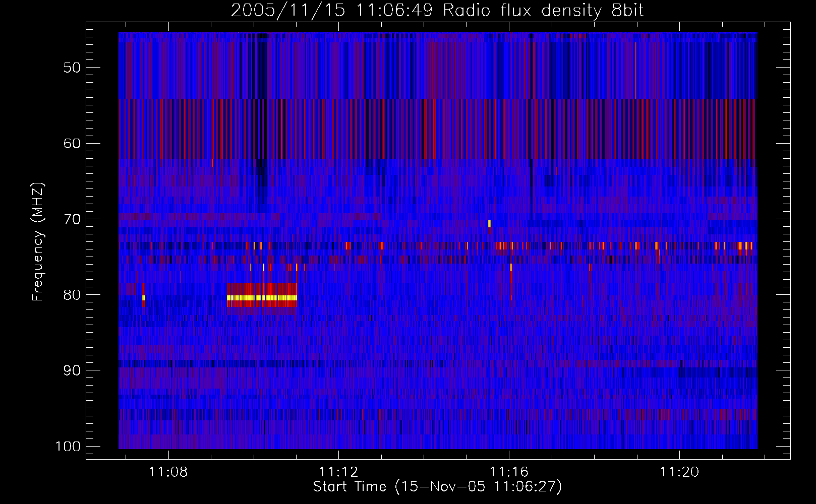This screenshot has height=504, width=816.
Task: Click the 90 frequency tick label
Action: click(72, 370)
